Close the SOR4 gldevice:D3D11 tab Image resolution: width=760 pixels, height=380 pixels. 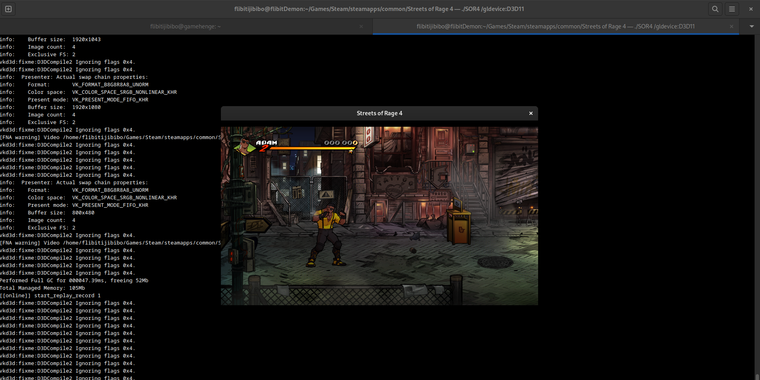click(731, 26)
